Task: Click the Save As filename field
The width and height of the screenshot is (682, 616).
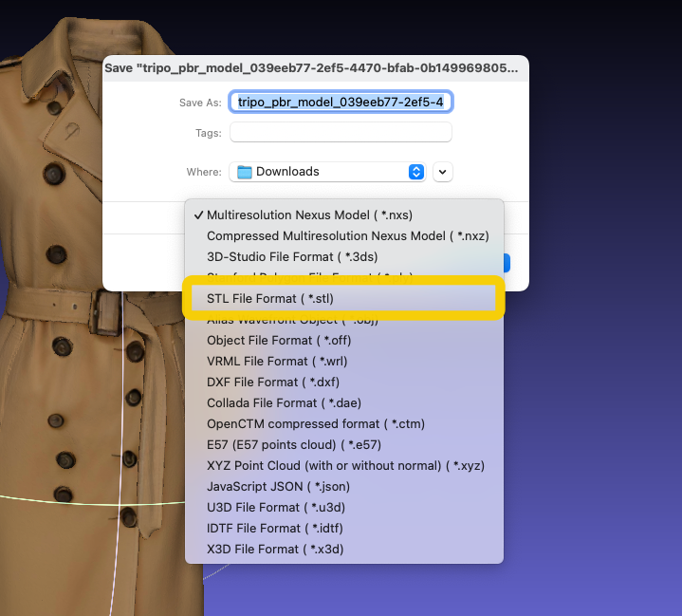Action: [341, 102]
